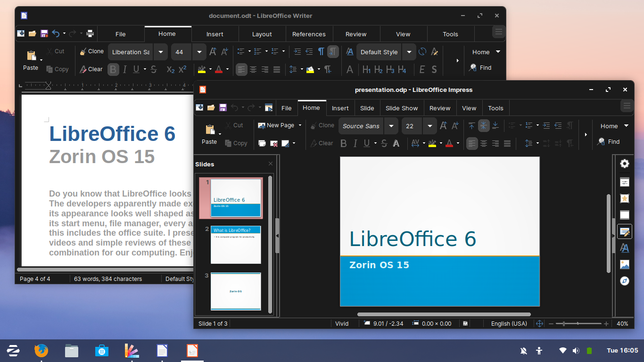
Task: Click Fit Slide to Window in the Impress status bar
Action: [540, 324]
